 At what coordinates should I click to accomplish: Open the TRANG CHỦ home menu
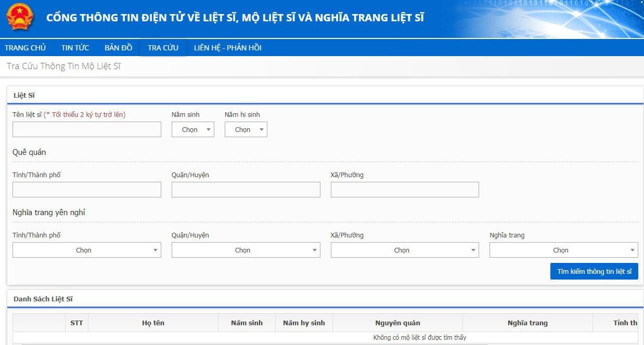click(x=25, y=47)
